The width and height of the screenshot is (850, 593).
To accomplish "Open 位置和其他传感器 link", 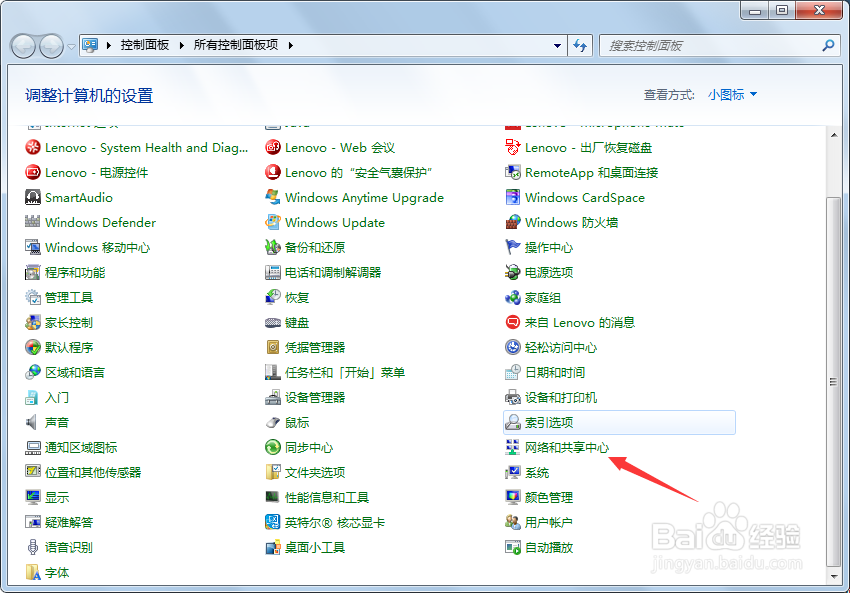I will [x=93, y=473].
